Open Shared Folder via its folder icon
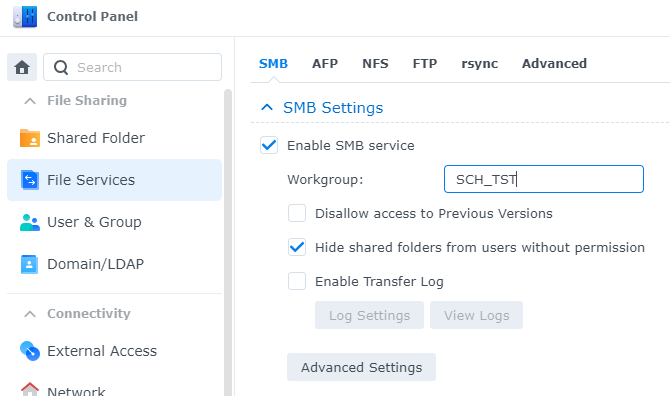 point(30,138)
